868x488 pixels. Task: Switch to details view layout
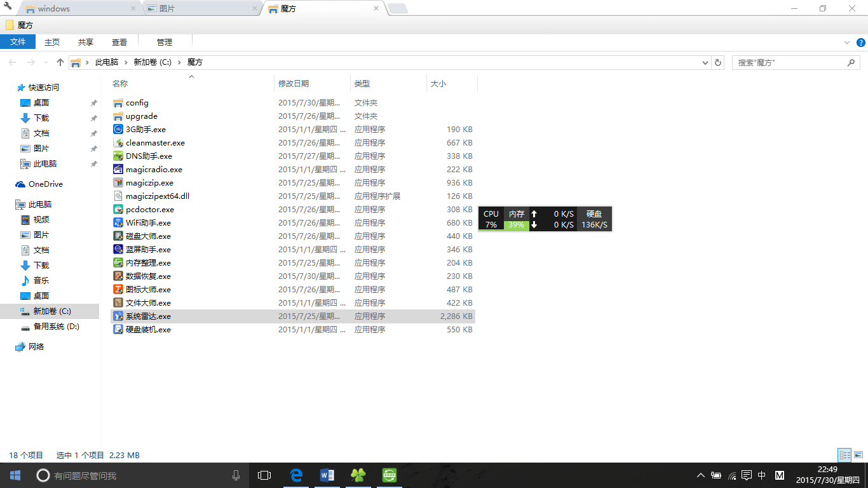click(x=844, y=455)
